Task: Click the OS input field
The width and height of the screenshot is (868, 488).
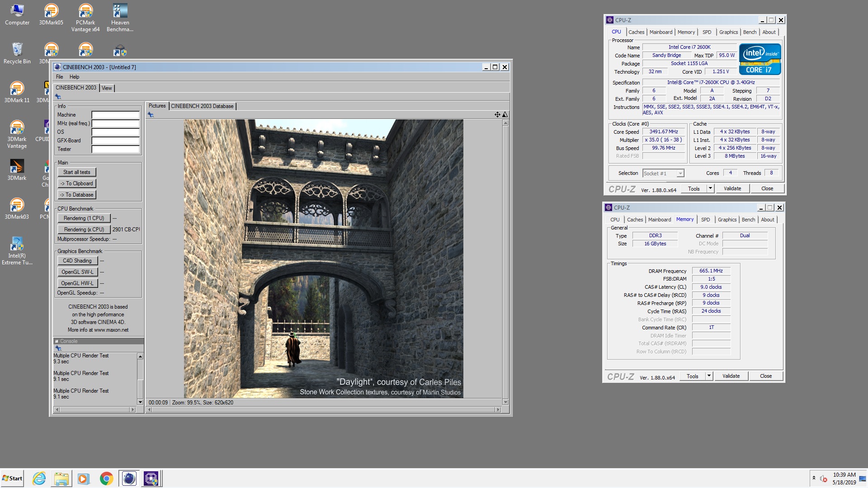Action: point(116,132)
